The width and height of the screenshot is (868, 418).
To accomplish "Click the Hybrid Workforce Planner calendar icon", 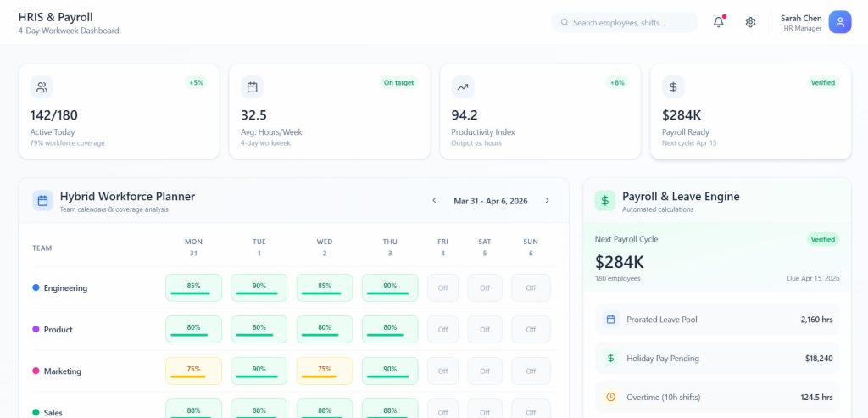I will (42, 201).
